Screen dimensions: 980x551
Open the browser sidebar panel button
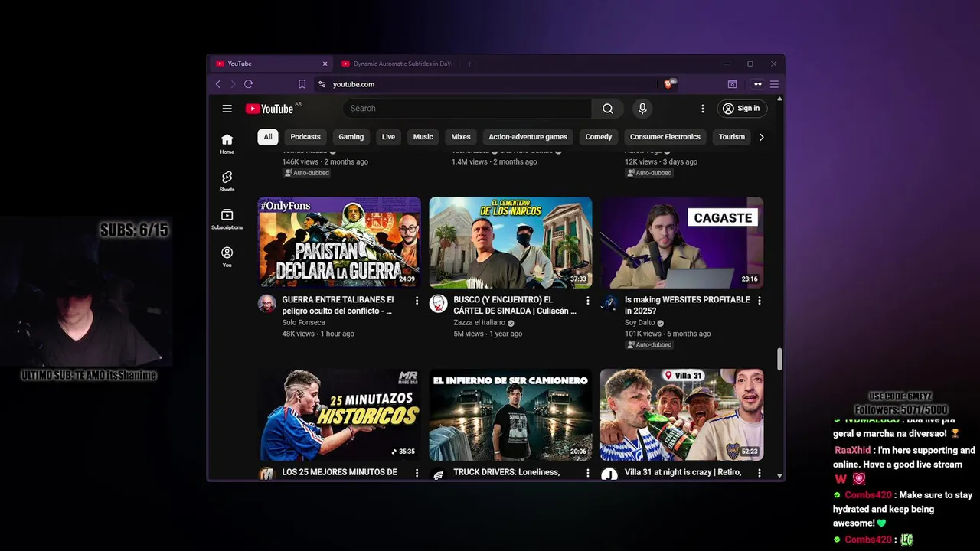pyautogui.click(x=732, y=84)
